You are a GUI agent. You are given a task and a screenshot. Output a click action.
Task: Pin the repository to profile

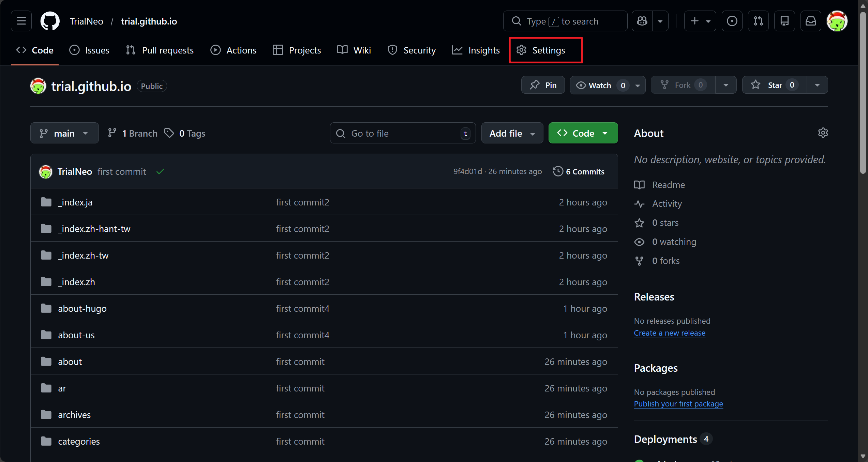click(543, 85)
